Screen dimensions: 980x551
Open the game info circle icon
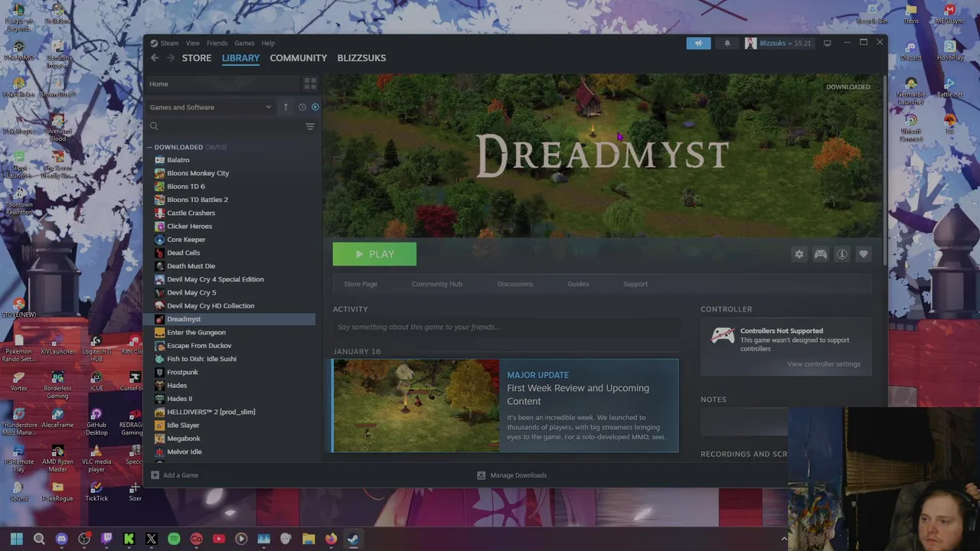point(842,254)
